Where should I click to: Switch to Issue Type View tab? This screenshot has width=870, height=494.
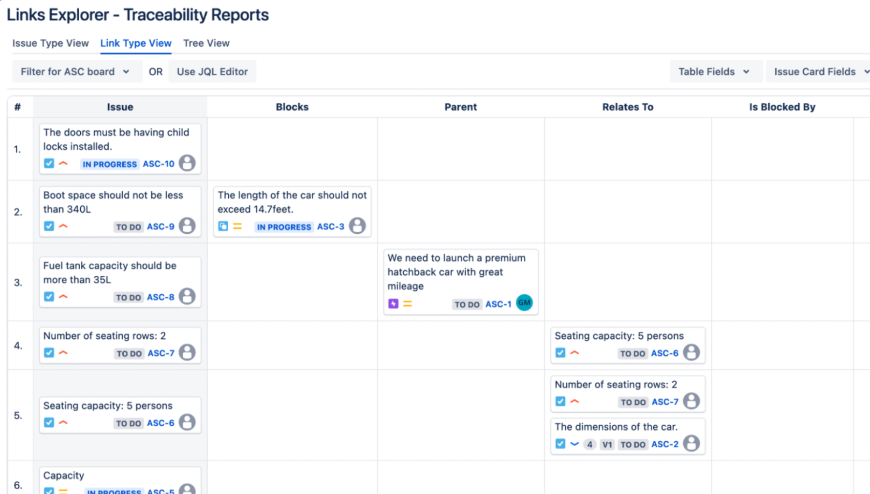(50, 44)
